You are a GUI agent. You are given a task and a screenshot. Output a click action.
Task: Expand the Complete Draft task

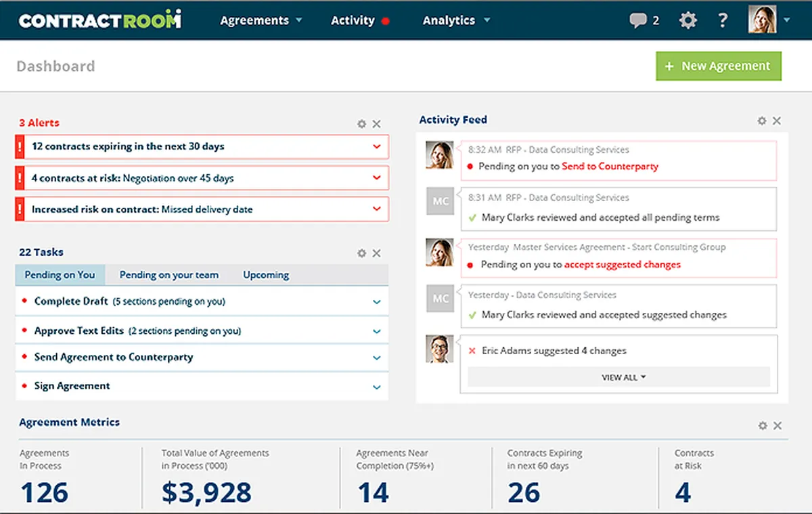(x=377, y=302)
